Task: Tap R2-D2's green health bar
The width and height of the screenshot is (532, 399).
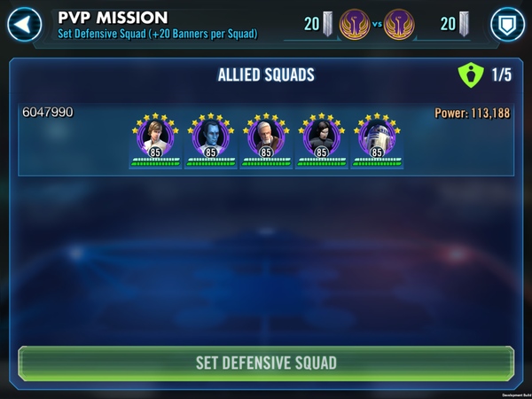Action: (x=377, y=162)
